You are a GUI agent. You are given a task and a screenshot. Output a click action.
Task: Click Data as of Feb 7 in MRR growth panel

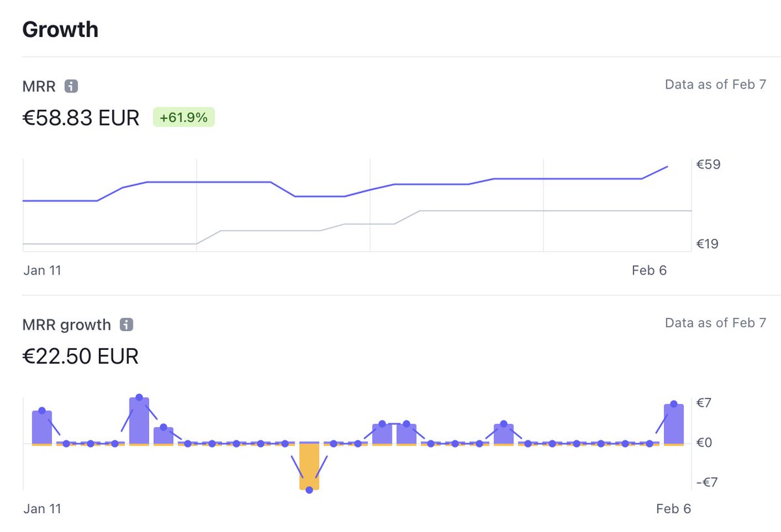[x=715, y=323]
